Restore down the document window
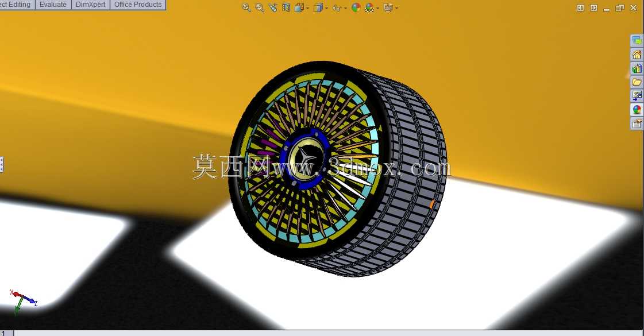Image resolution: width=644 pixels, height=336 pixels. [620, 7]
